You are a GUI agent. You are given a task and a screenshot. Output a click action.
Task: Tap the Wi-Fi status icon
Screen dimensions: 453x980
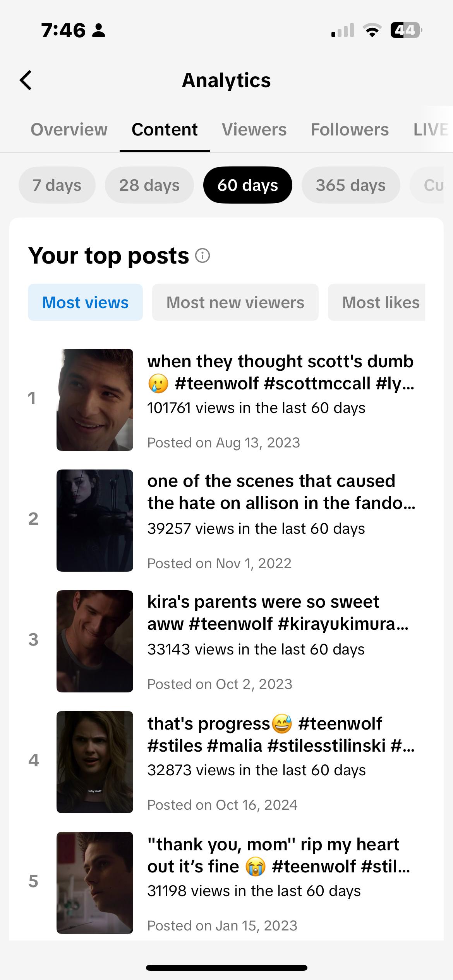pyautogui.click(x=372, y=31)
